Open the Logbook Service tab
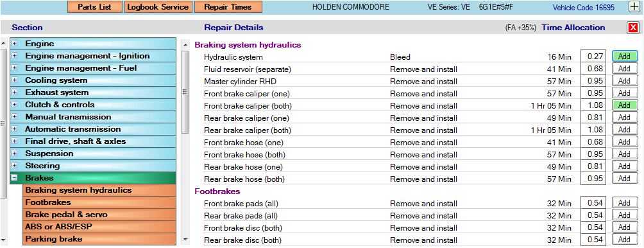Viewport: 644px width, 248px height. [x=158, y=7]
